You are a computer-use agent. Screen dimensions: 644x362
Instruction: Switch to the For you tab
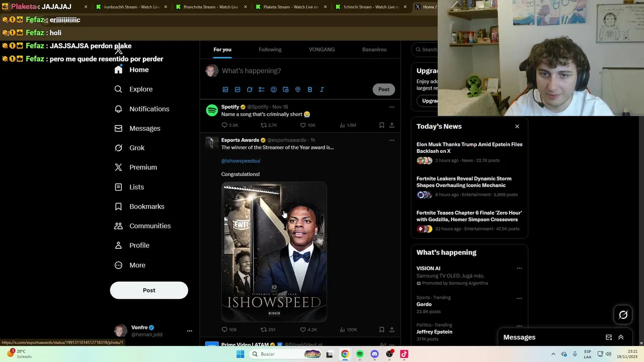tap(222, 49)
